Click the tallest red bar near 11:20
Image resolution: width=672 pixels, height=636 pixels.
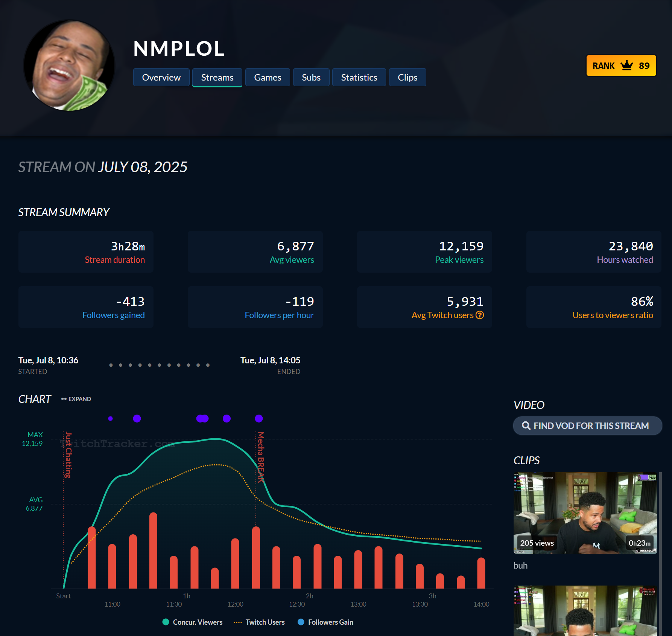tap(153, 550)
